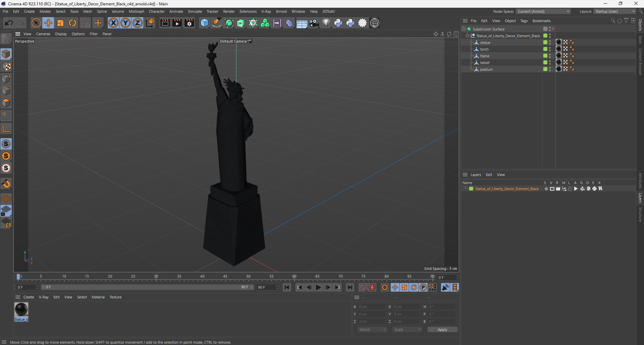Open the Scale dropdown in coordinates panel
This screenshot has height=345, width=644.
pyautogui.click(x=407, y=330)
